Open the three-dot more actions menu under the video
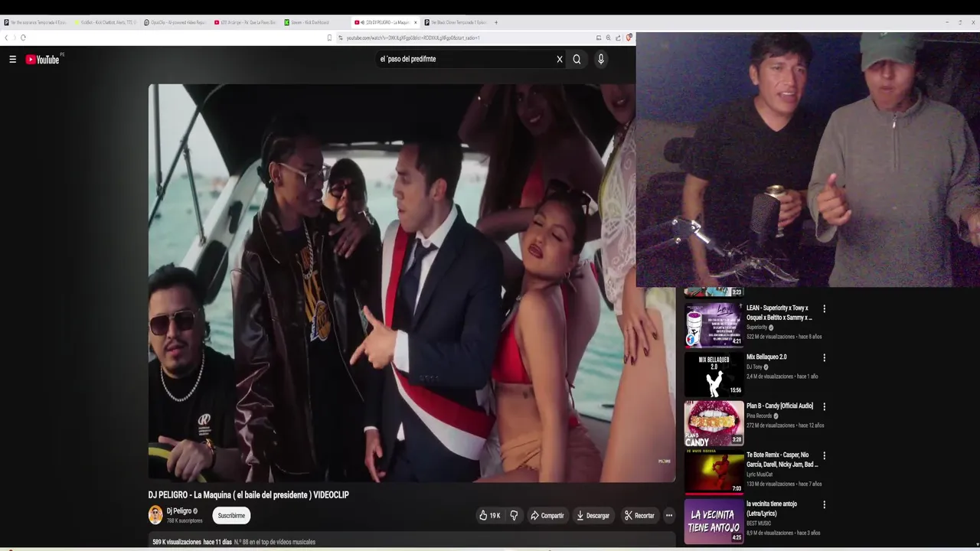Image resolution: width=980 pixels, height=551 pixels. [x=668, y=516]
